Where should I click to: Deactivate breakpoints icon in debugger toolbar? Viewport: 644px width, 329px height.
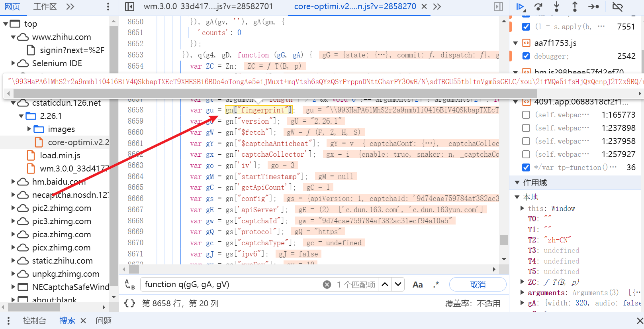pyautogui.click(x=617, y=6)
